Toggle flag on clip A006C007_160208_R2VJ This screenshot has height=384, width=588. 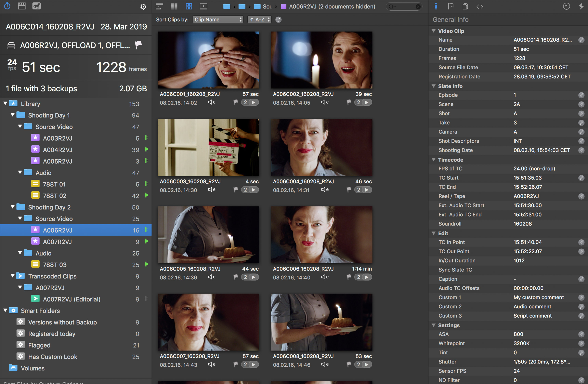point(236,364)
